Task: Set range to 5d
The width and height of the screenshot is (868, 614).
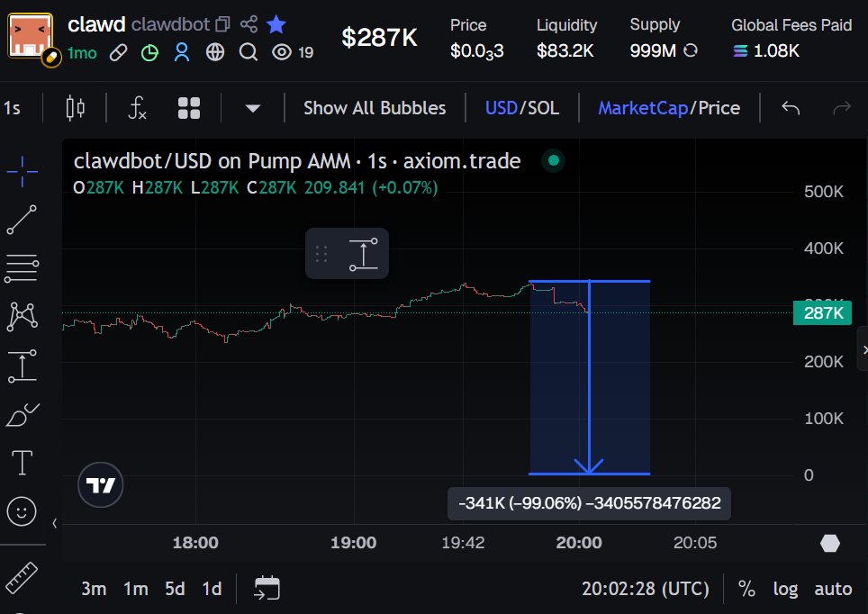Action: click(x=175, y=588)
